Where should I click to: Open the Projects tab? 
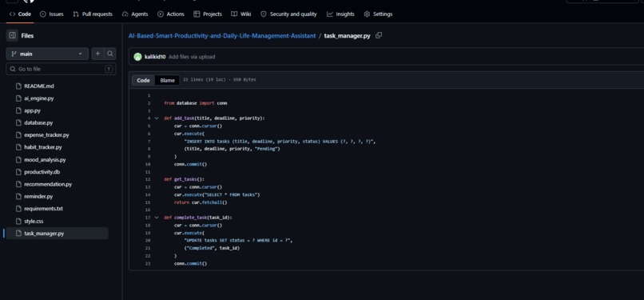208,14
